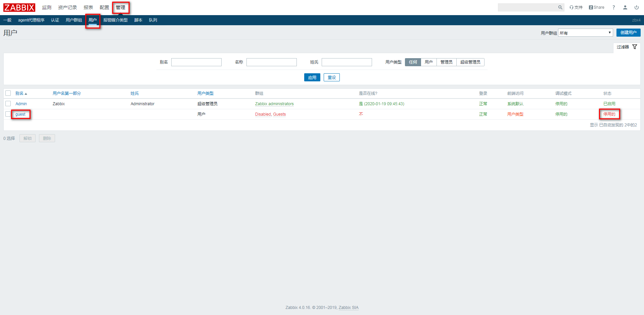Switch to the 用户群组 tab
This screenshot has height=315, width=644.
[x=74, y=20]
